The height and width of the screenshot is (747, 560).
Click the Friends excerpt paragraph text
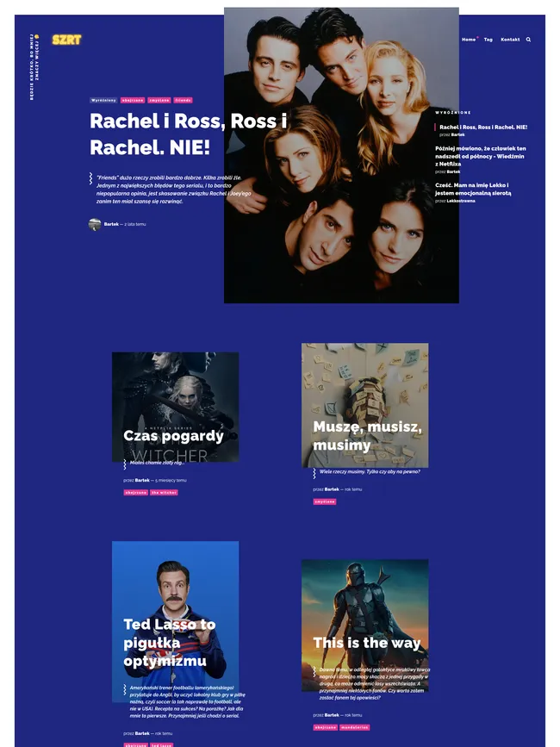(x=173, y=190)
